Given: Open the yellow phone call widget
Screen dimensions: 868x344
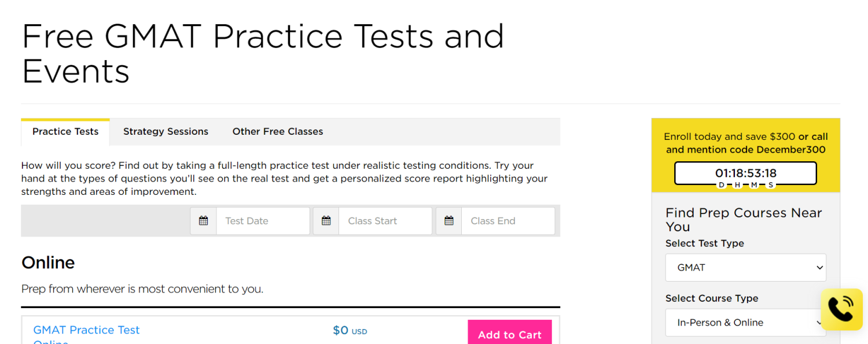Looking at the screenshot, I should (841, 309).
